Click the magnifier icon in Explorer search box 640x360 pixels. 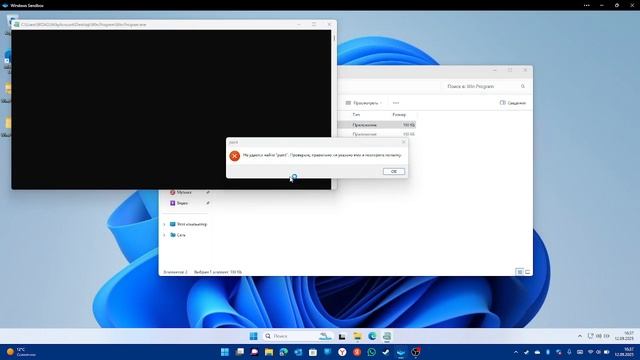click(x=522, y=87)
